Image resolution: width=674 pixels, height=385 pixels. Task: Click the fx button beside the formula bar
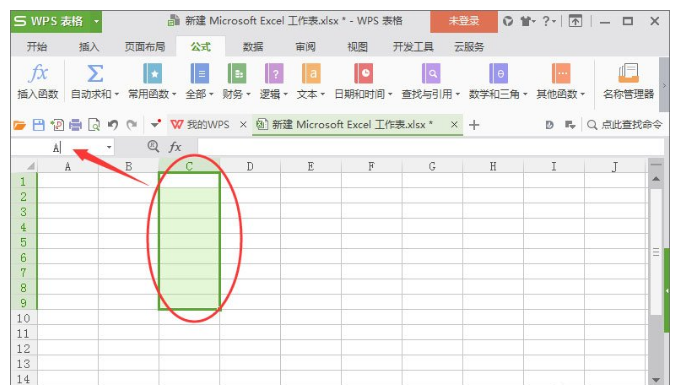(x=175, y=147)
